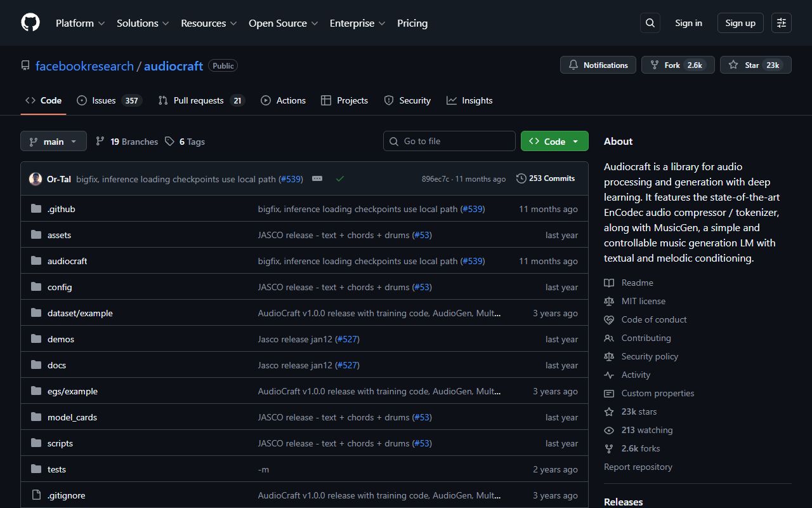Click Or-Tal's profile avatar
Viewport: 812px width, 508px height.
(x=35, y=178)
